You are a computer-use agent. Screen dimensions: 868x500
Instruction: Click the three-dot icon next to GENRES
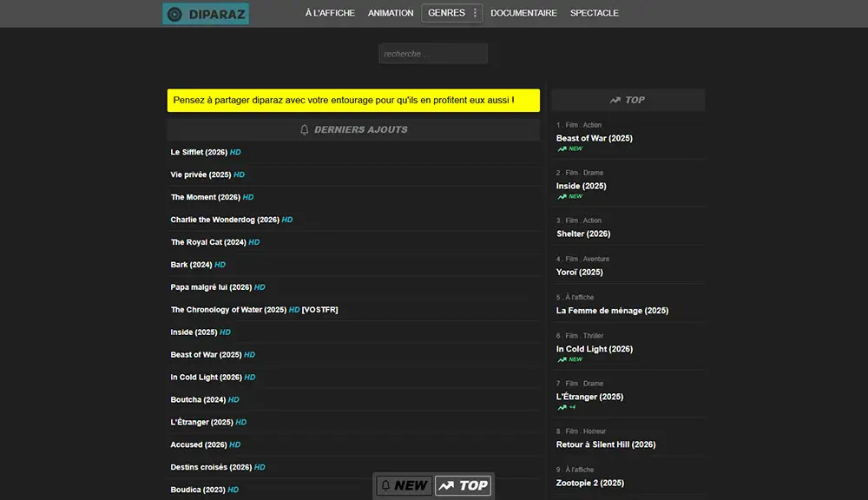473,13
